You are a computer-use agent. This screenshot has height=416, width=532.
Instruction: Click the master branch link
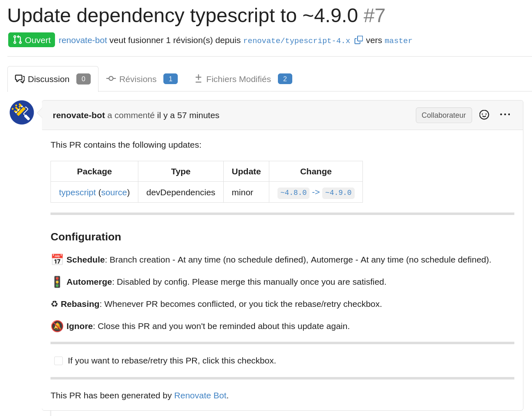(x=398, y=40)
